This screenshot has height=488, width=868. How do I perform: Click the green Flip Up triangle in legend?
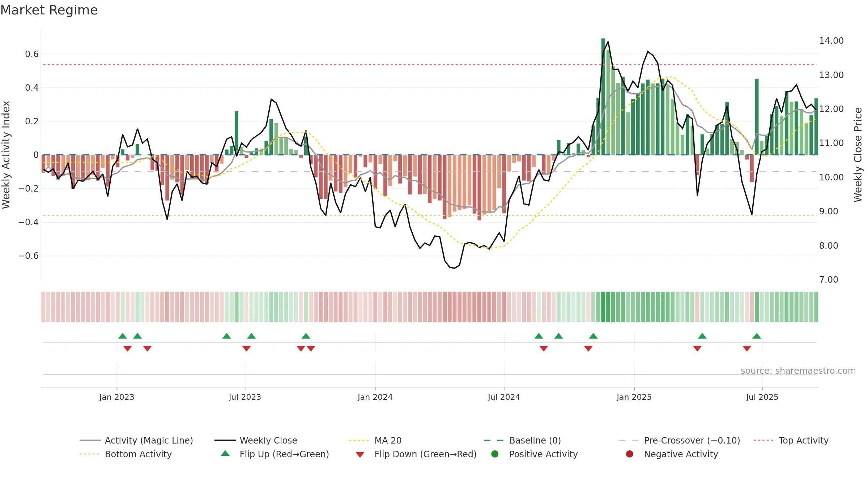(225, 453)
